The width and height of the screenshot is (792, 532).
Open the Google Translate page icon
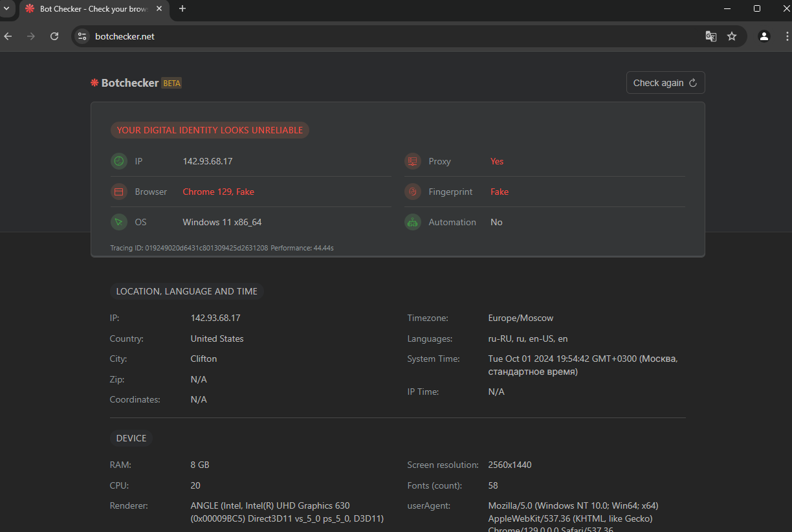pos(710,36)
